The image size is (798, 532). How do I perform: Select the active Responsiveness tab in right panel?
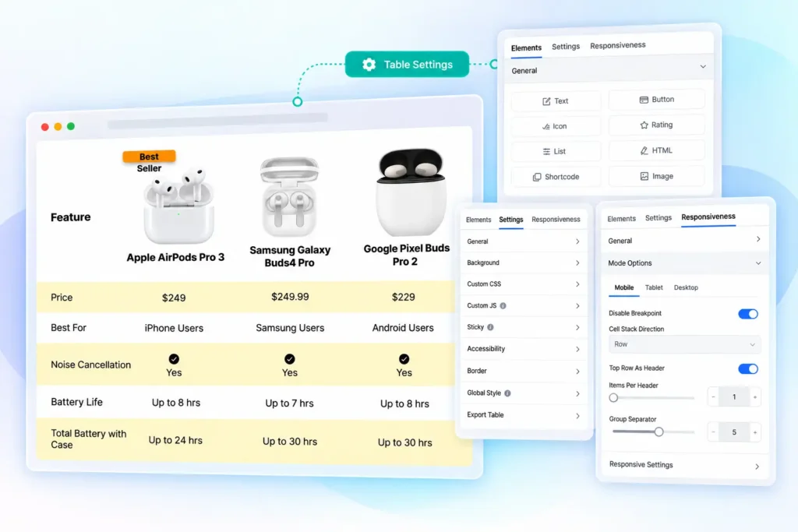pos(708,217)
